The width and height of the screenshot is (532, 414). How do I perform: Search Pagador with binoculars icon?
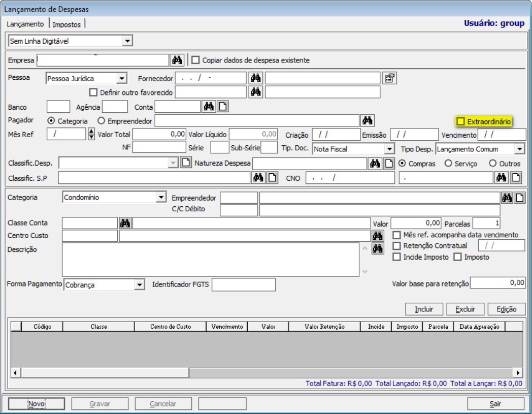pyautogui.click(x=367, y=120)
